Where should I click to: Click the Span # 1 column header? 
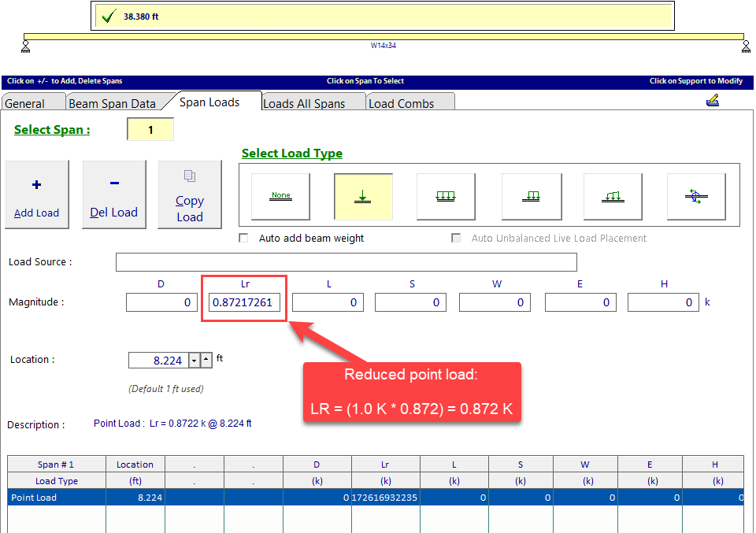(57, 464)
